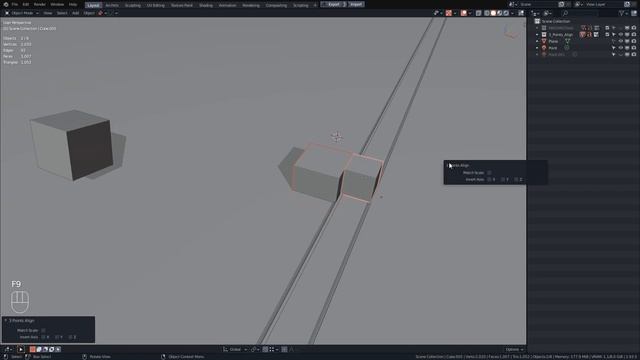Toggle viewport gizmos icon
Viewport: 640px width, 360px height.
coord(449,13)
